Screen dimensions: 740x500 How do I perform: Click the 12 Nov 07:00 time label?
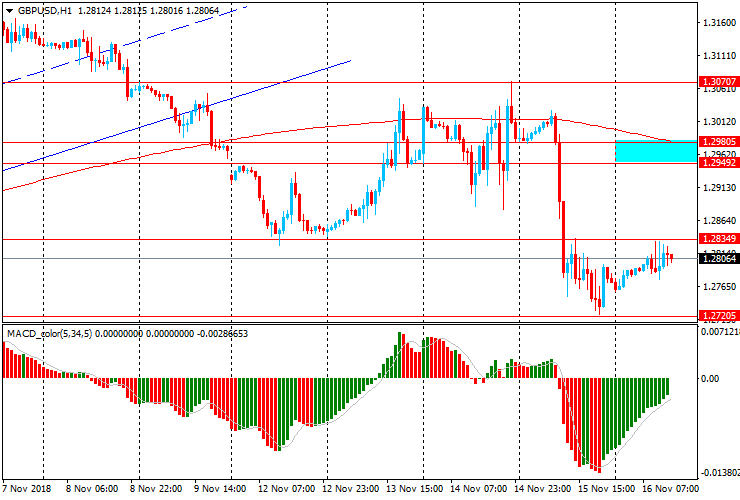point(288,489)
